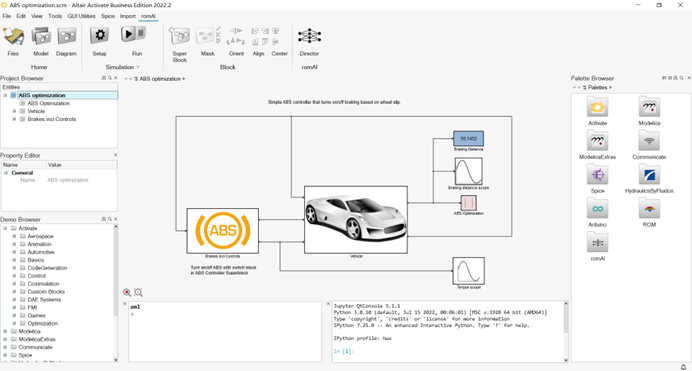The image size is (692, 371).
Task: Open the Files tool in ribbon
Action: 13,36
